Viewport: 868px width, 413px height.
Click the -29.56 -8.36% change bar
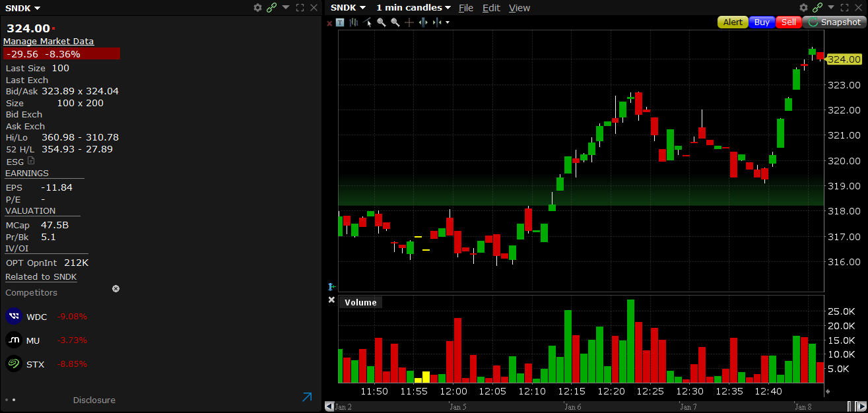coord(62,54)
